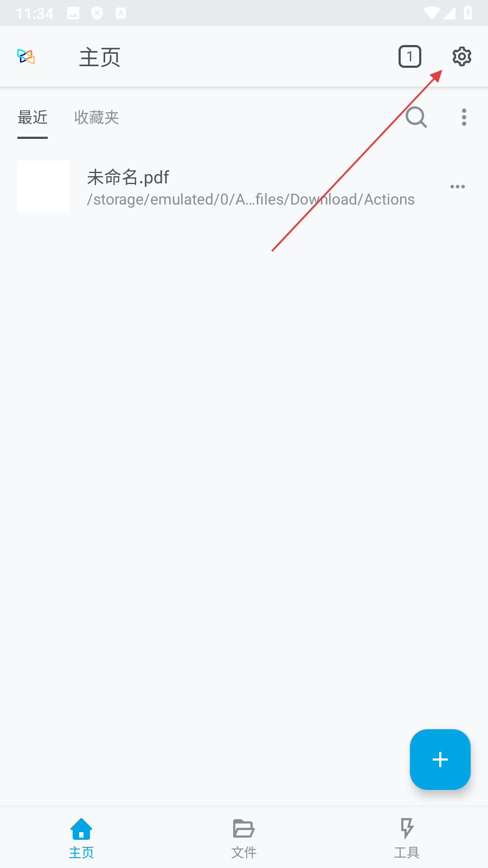Tap the battery status icon
The height and width of the screenshot is (868, 488).
(468, 13)
